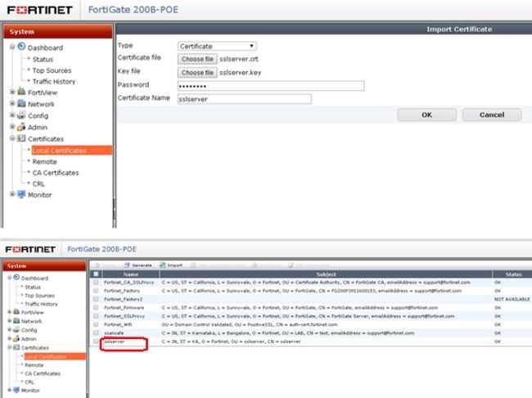This screenshot has width=532, height=398.
Task: Open CRL on the Import Certificate page
Action: tap(38, 184)
